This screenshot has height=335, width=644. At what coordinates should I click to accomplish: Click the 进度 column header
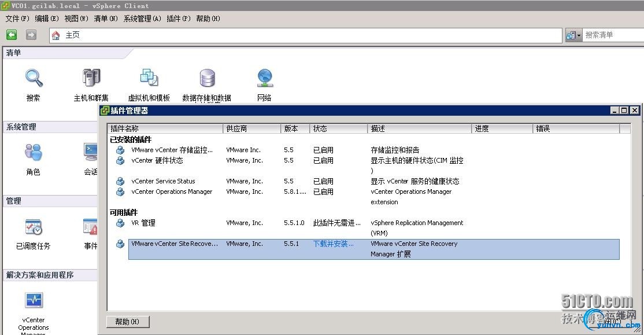[502, 128]
